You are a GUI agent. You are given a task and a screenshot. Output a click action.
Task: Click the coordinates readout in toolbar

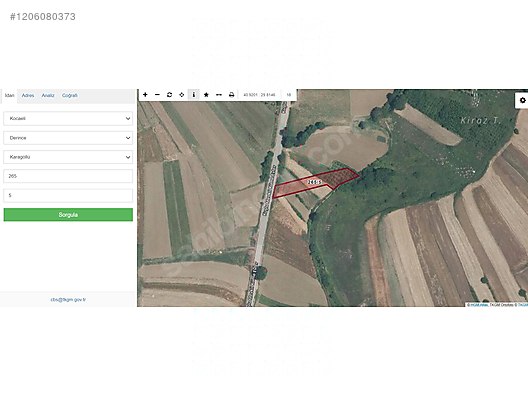[x=259, y=95]
